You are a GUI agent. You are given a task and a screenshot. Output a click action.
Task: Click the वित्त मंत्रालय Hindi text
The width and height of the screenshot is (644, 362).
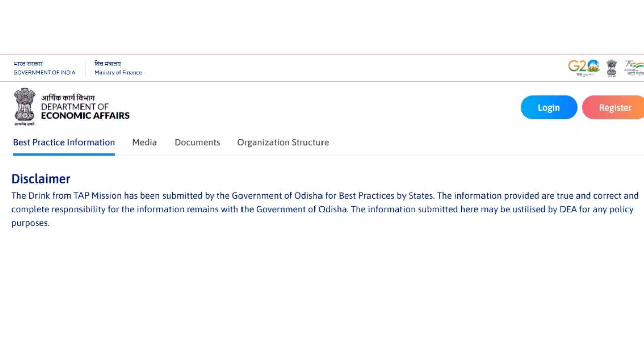pyautogui.click(x=108, y=64)
